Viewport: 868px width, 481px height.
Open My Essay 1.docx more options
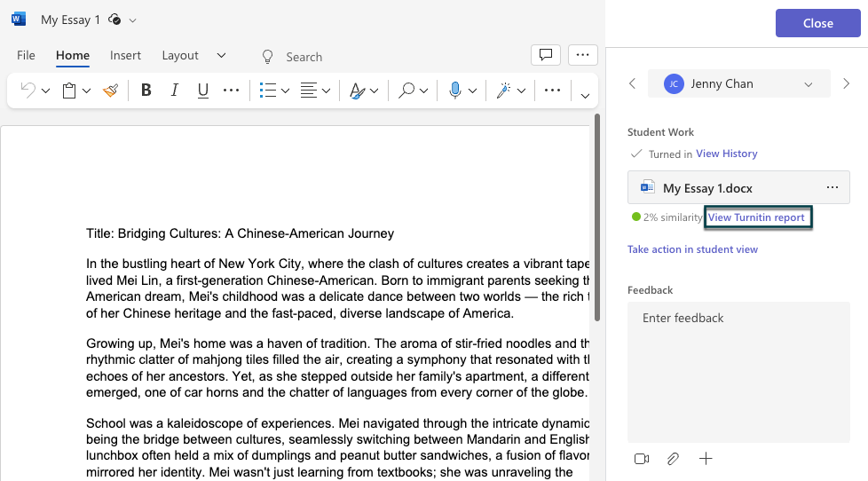[832, 187]
